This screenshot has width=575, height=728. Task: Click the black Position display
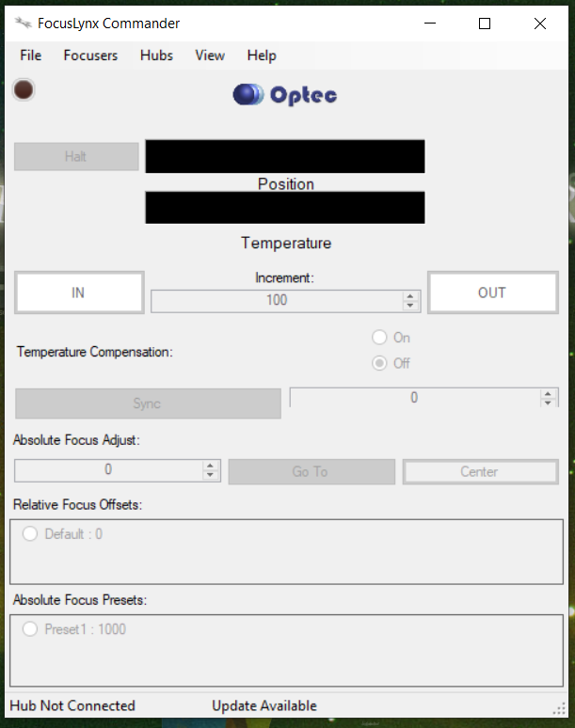coord(285,156)
